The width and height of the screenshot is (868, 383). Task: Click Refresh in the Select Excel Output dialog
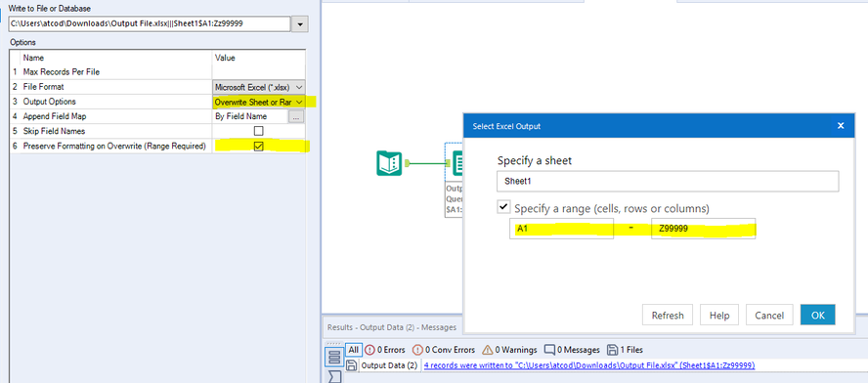pos(668,315)
